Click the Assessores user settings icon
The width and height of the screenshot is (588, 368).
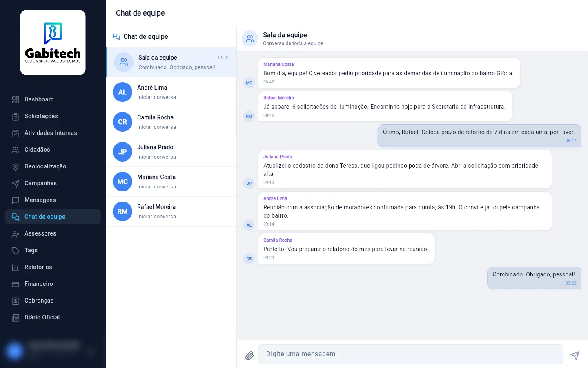pos(16,234)
